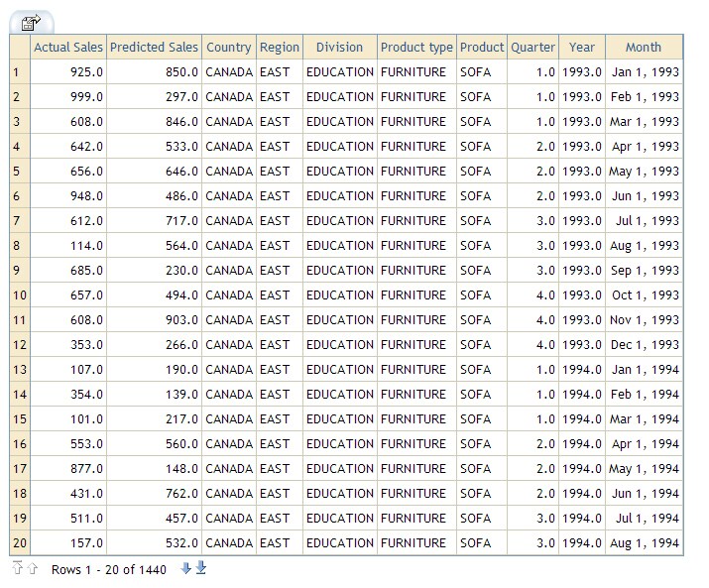The width and height of the screenshot is (709, 588).
Task: Click the export table icon above the grid
Action: click(31, 23)
